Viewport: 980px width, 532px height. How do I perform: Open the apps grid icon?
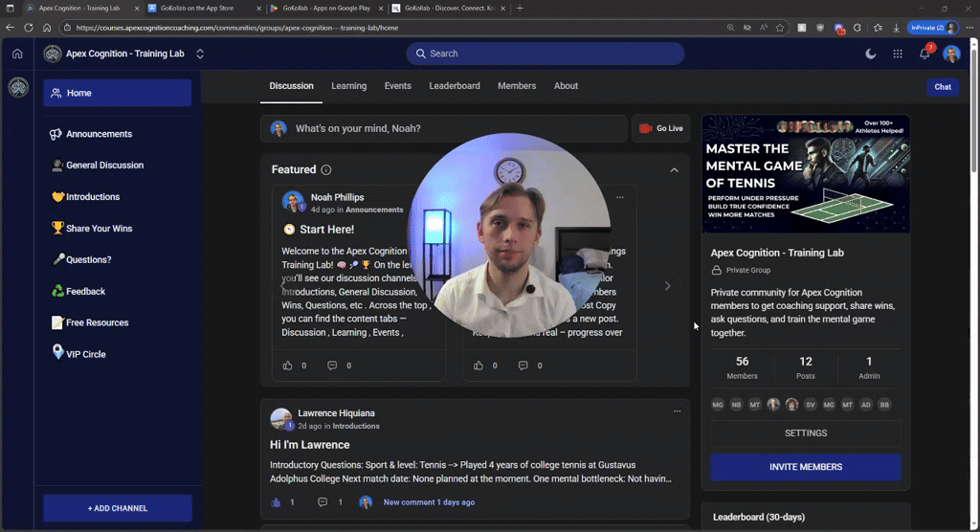(898, 54)
